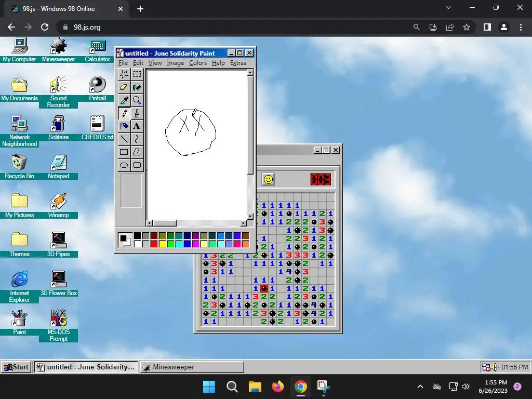The image size is (532, 399).
Task: Select the Sound Recorder desktop icon
Action: (58, 92)
